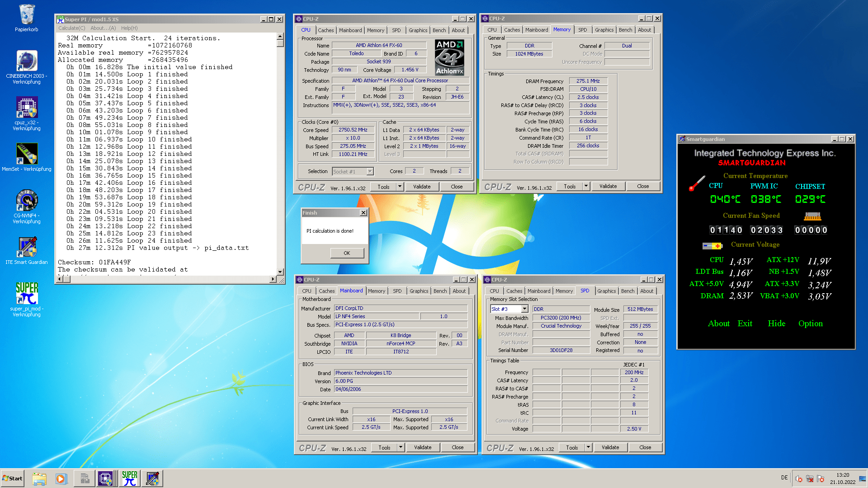Image resolution: width=868 pixels, height=488 pixels.
Task: Open the Slot #3 memory slot dropdown
Action: [x=524, y=309]
